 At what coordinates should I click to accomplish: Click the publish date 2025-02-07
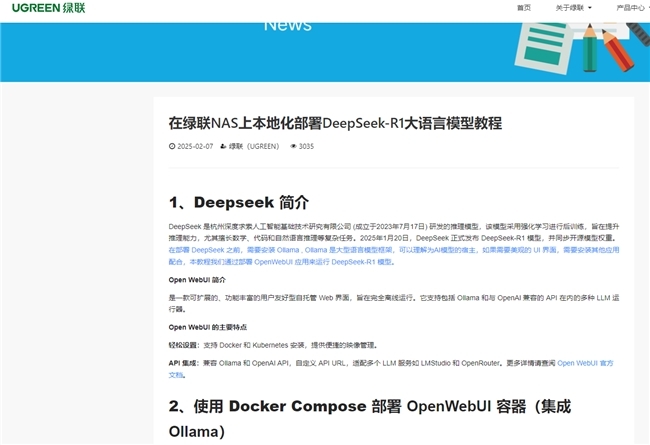[195, 146]
